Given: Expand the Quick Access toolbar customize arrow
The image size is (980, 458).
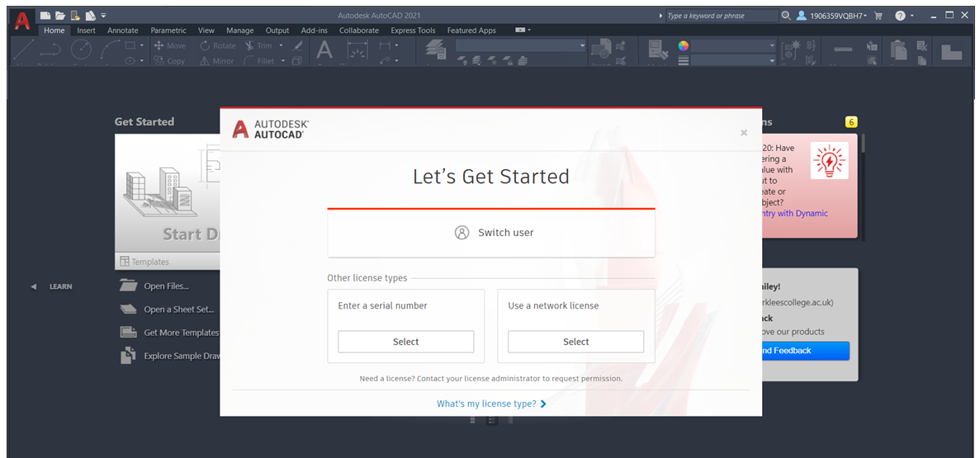Looking at the screenshot, I should coord(104,15).
